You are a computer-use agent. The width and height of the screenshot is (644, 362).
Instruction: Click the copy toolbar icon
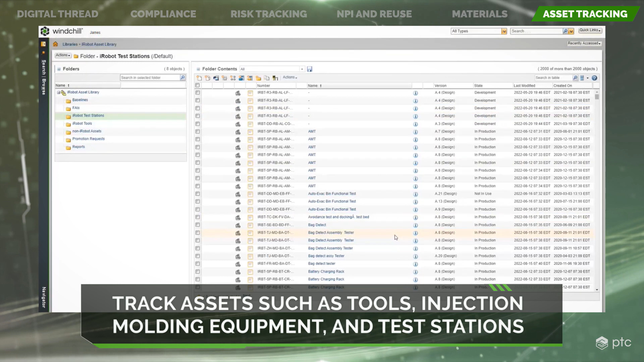[x=267, y=78]
